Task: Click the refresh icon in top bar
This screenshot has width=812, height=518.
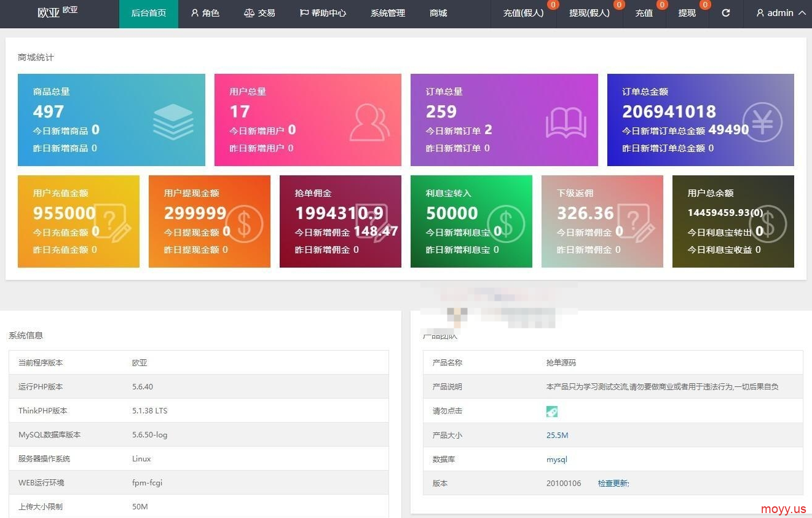Action: point(726,13)
